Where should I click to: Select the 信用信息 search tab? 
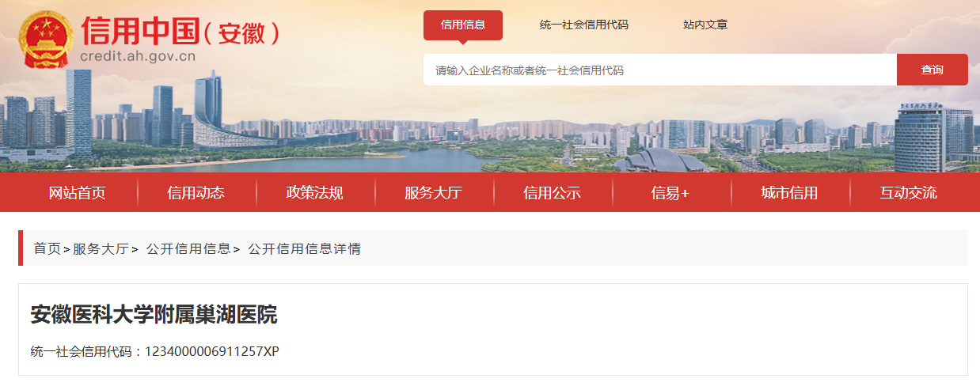click(x=463, y=25)
